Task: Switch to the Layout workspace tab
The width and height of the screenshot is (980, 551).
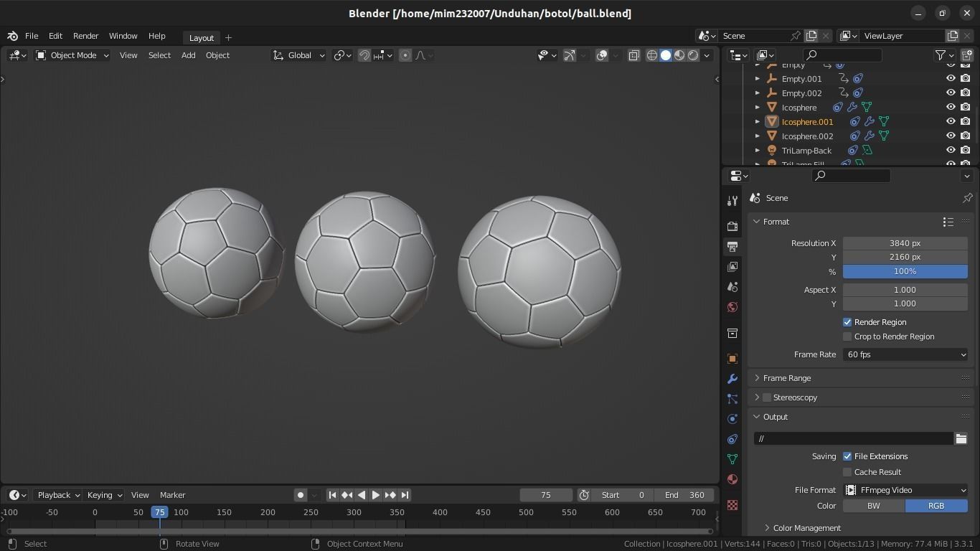Action: click(201, 37)
